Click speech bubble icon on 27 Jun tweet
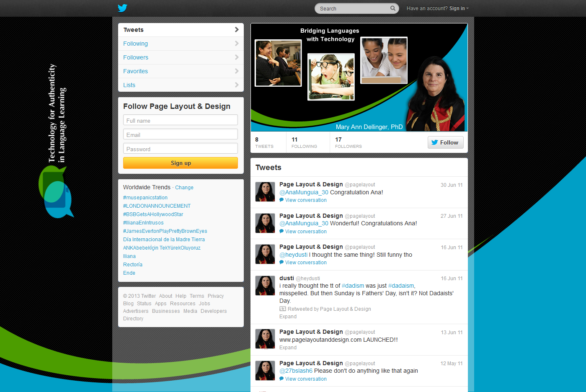 click(281, 231)
